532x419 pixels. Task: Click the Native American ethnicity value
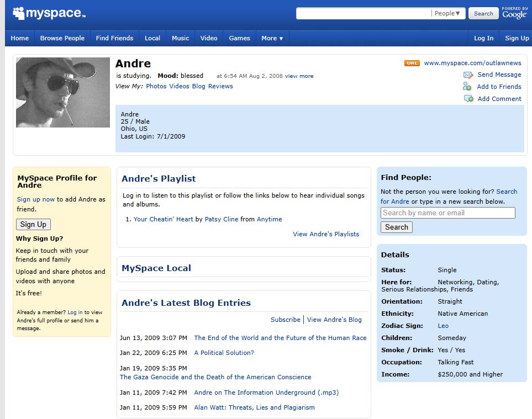tap(463, 314)
